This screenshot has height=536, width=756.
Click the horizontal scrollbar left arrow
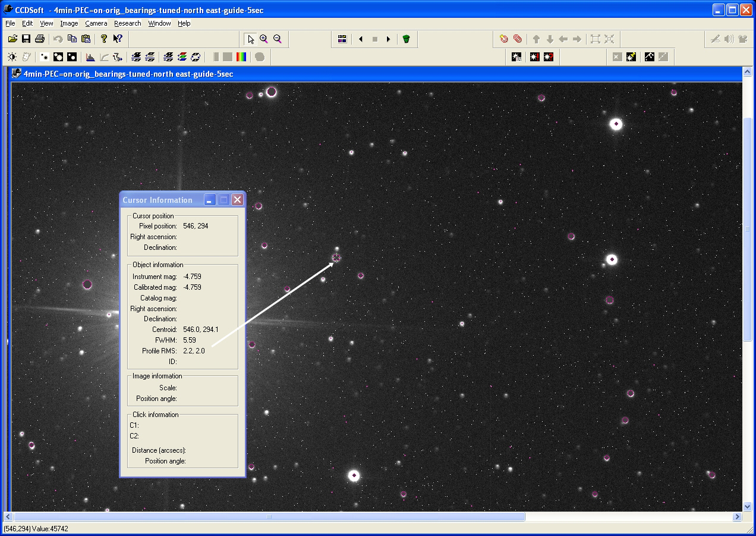8,517
